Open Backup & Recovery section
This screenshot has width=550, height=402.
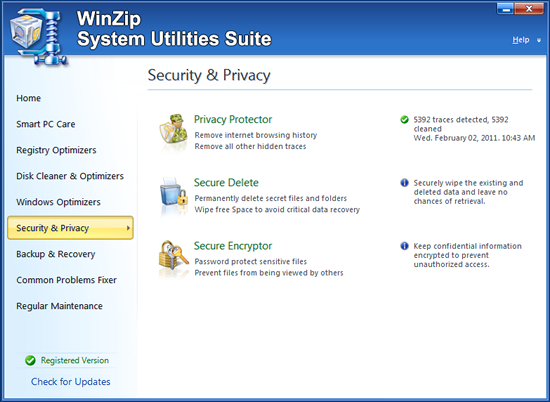pos(55,254)
